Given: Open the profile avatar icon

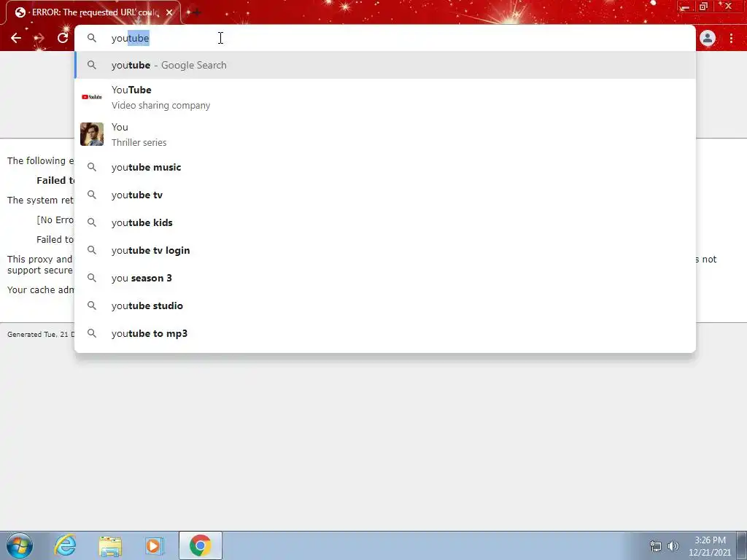Looking at the screenshot, I should [x=708, y=38].
